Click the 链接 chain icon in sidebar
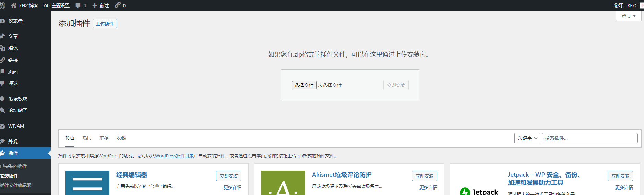The width and height of the screenshot is (644, 195). (x=2, y=60)
